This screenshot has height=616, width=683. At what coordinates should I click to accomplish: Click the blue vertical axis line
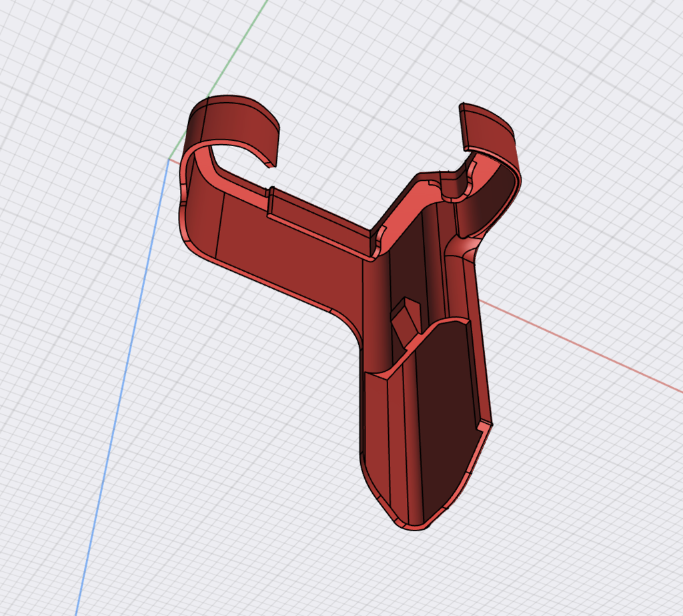[x=119, y=401]
